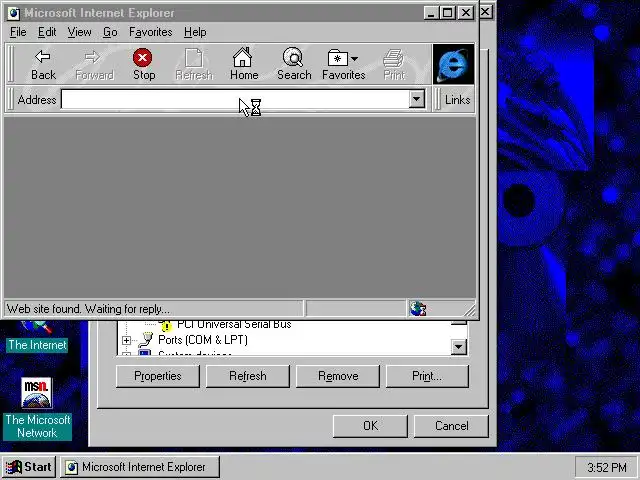The image size is (640, 480).
Task: Select 'Ports (COM & LPT)' tree entry
Action: (203, 340)
